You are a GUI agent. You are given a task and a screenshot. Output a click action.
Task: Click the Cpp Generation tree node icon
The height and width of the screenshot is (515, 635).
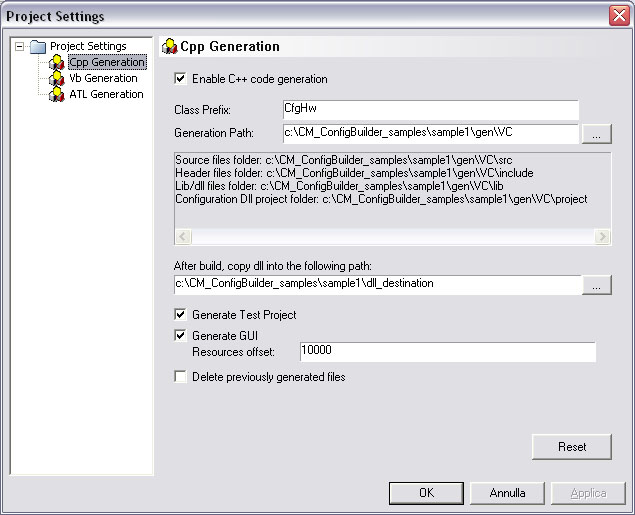tap(56, 63)
